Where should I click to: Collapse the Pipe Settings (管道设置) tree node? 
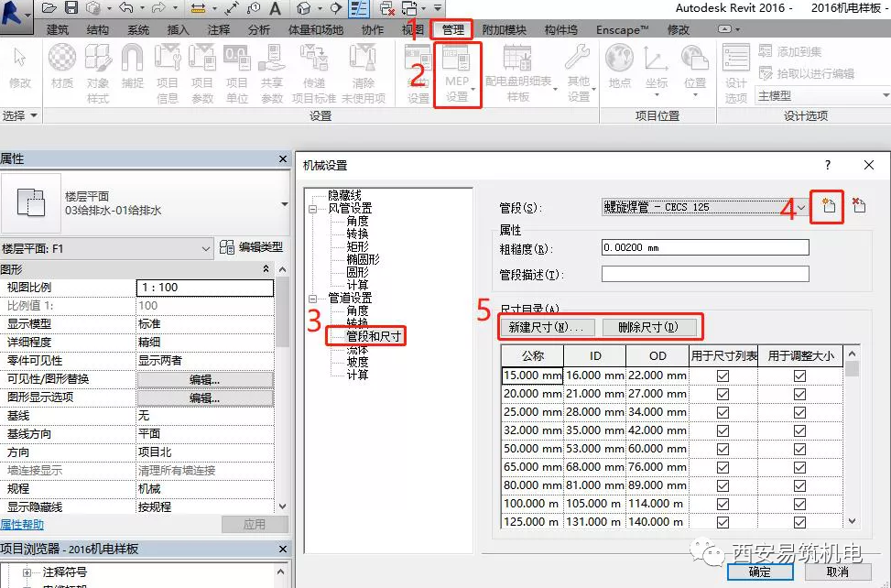pos(312,299)
